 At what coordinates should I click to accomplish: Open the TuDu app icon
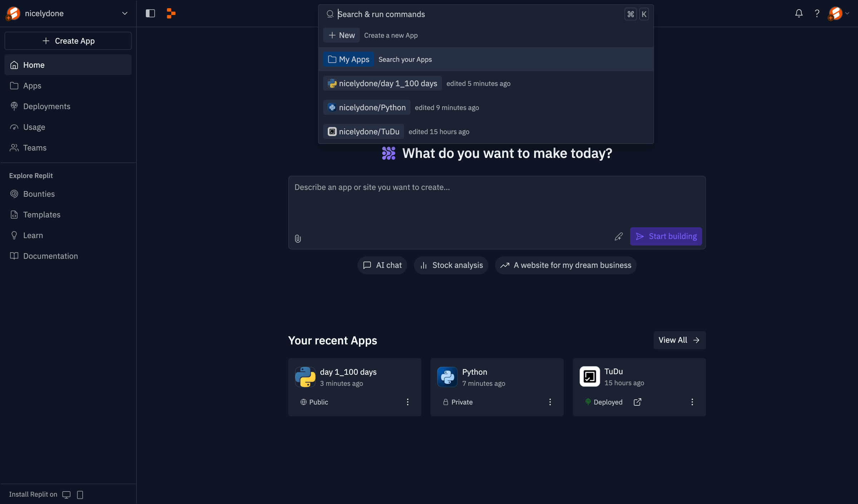(x=590, y=376)
